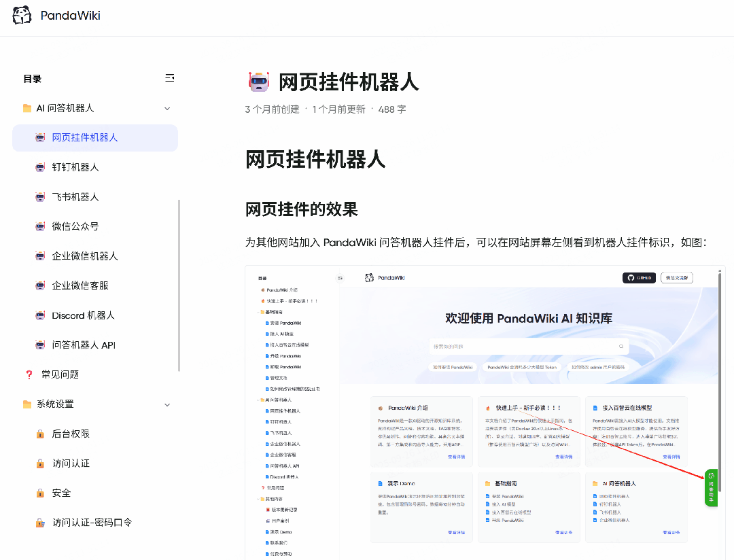This screenshot has width=734, height=560.
Task: Open the PandaWiki home title link
Action: [x=70, y=16]
